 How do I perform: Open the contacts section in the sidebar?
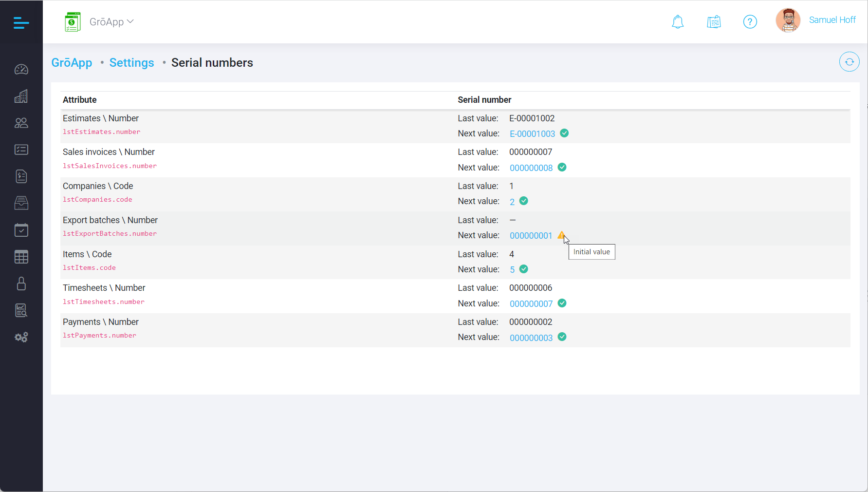pyautogui.click(x=21, y=123)
